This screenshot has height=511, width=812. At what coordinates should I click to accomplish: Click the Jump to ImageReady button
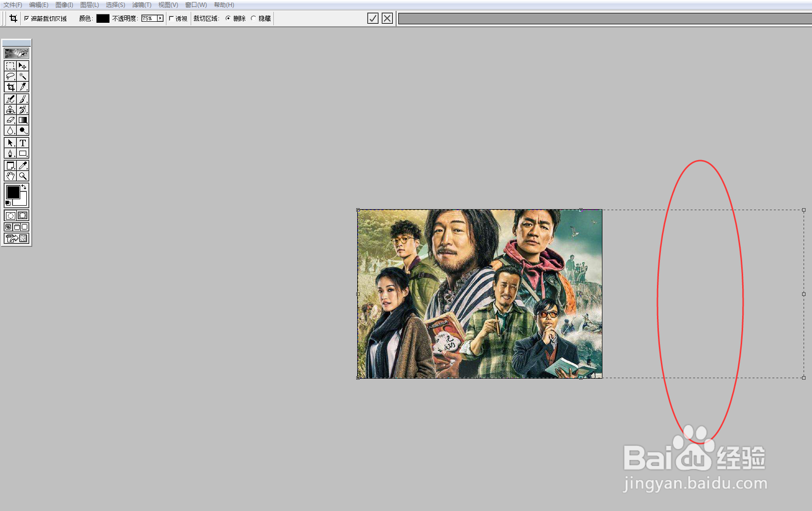click(x=16, y=238)
